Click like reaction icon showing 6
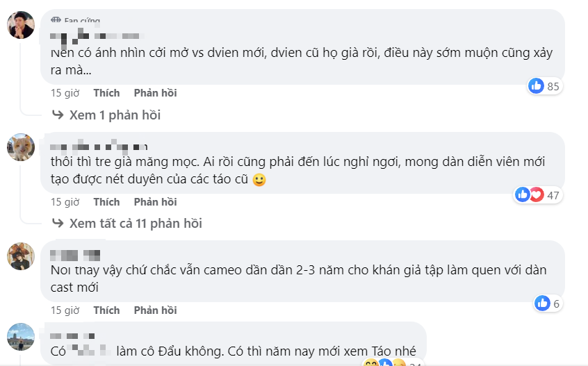Screen dimensions: 588x366 click(x=542, y=303)
